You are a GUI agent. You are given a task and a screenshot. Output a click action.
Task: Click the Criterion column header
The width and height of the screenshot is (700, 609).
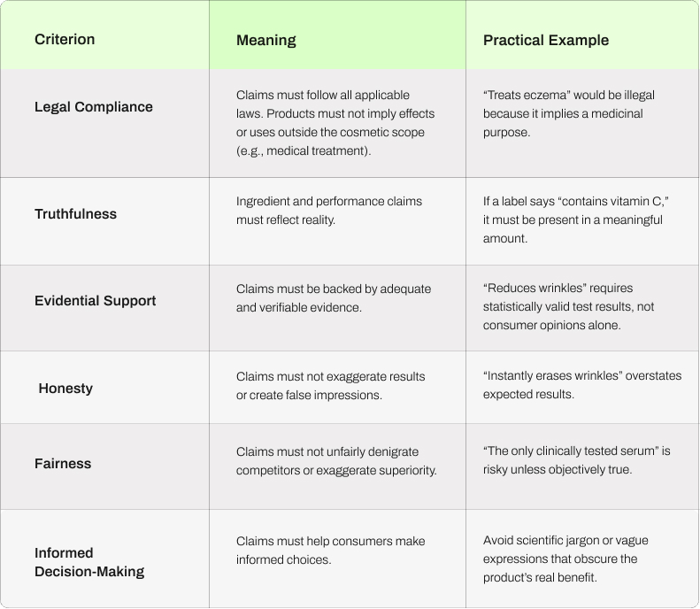pos(65,39)
